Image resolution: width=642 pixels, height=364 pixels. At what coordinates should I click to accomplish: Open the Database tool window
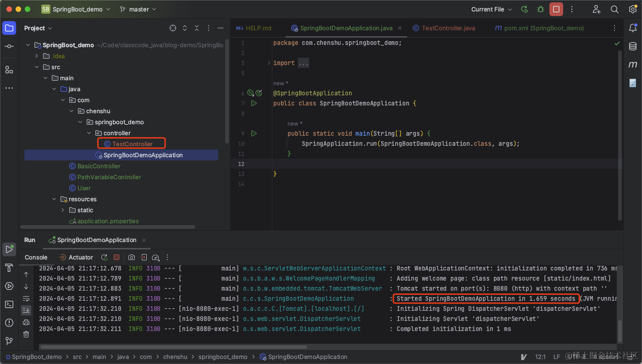tap(633, 46)
